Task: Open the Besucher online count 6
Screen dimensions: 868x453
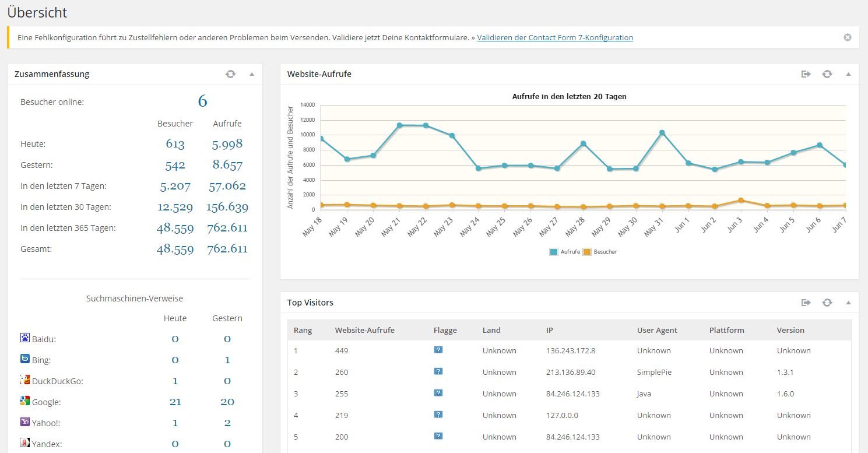Action: [x=202, y=101]
